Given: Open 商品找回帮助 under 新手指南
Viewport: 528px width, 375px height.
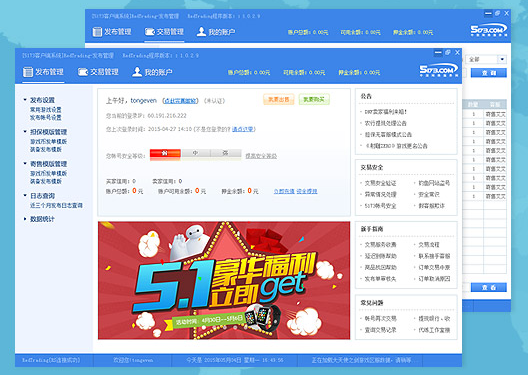Looking at the screenshot, I should (x=380, y=268).
